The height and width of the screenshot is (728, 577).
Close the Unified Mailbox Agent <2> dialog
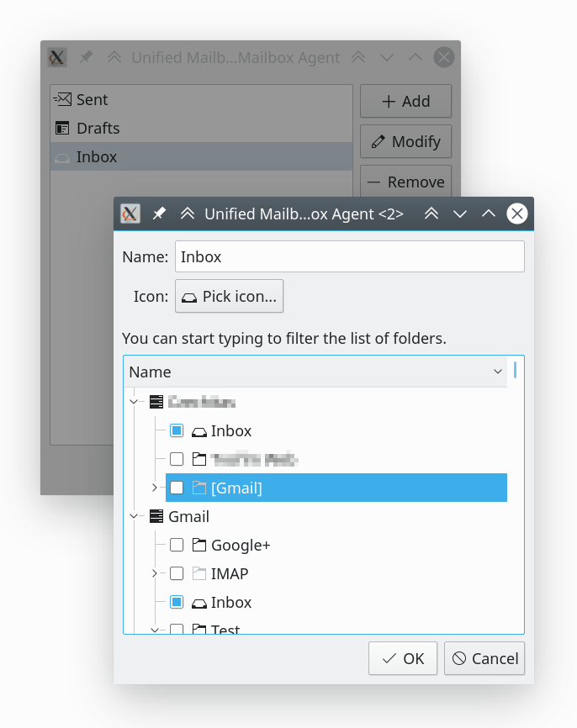coord(517,214)
